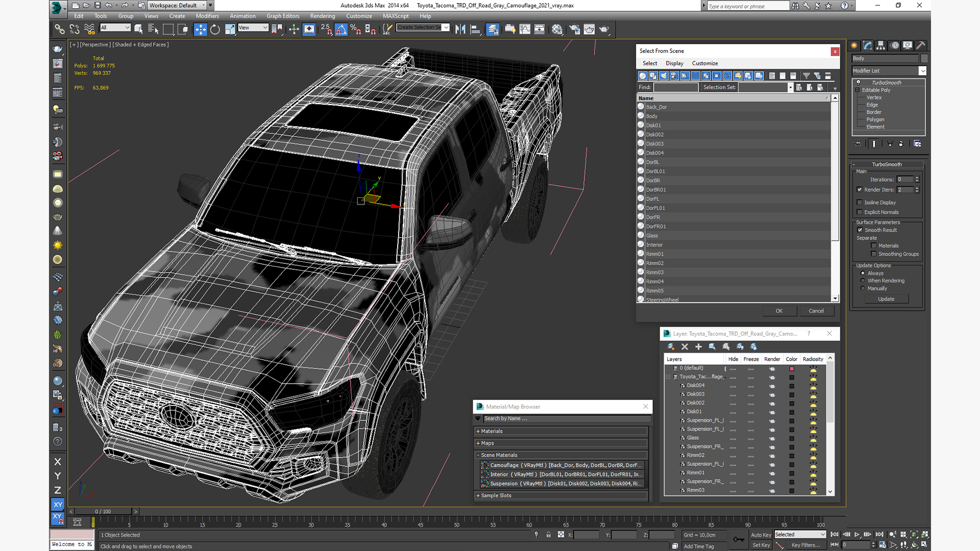Viewport: 980px width, 551px height.
Task: Delete highlighted layer in Layer dialog
Action: (684, 346)
